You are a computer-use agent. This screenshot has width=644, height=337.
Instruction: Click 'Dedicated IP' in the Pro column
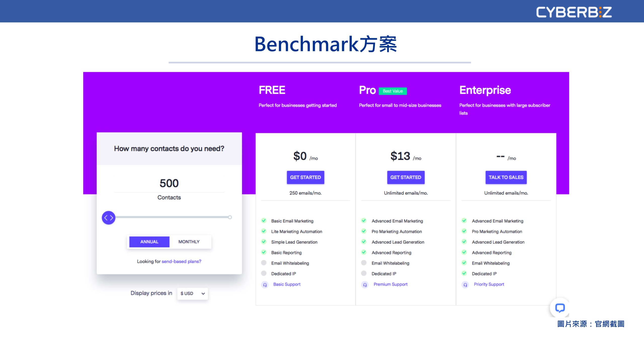click(384, 274)
